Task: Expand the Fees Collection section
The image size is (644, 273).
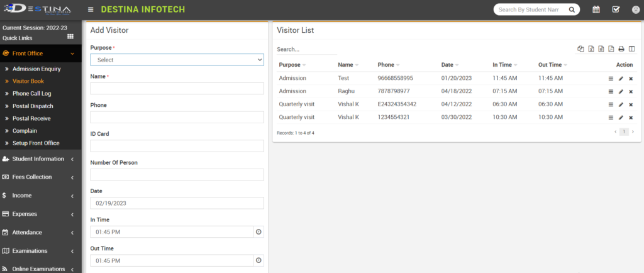Action: tap(40, 177)
